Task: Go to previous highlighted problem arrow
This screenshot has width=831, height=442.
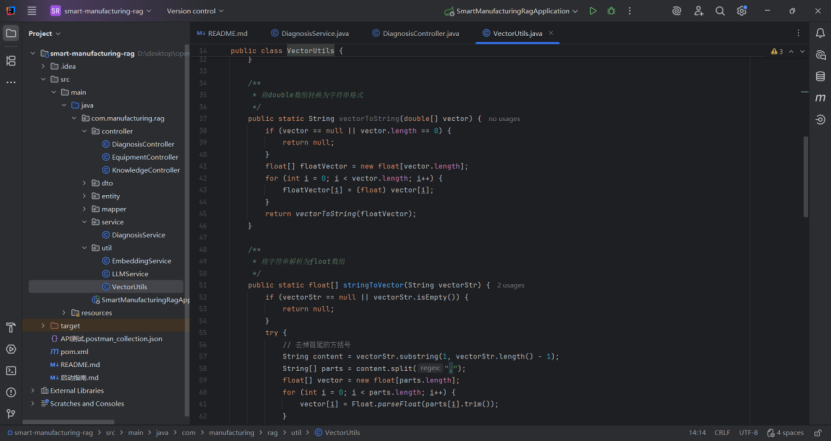Action: click(x=791, y=51)
